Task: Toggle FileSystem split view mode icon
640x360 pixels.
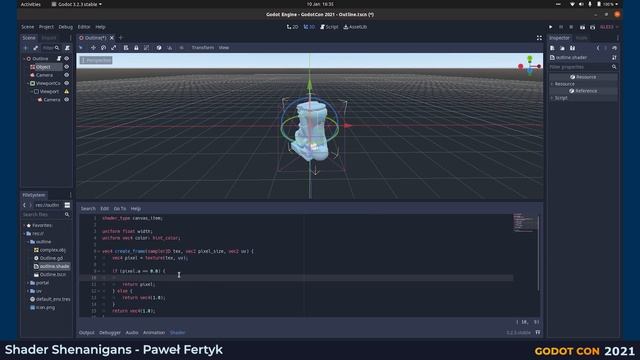Action: pyautogui.click(x=67, y=205)
